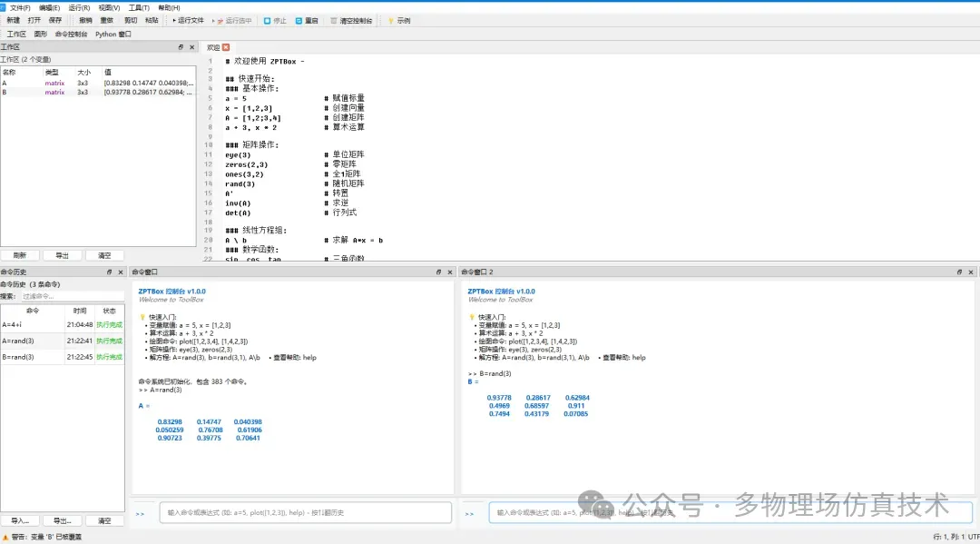The image size is (980, 544).
Task: Select the A=4+i history row
Action: 63,324
